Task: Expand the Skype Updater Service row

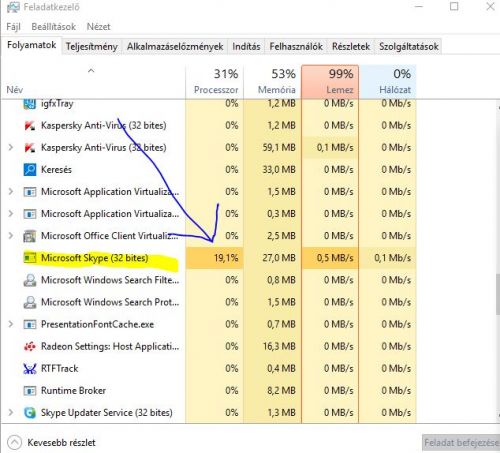Action: (x=11, y=412)
